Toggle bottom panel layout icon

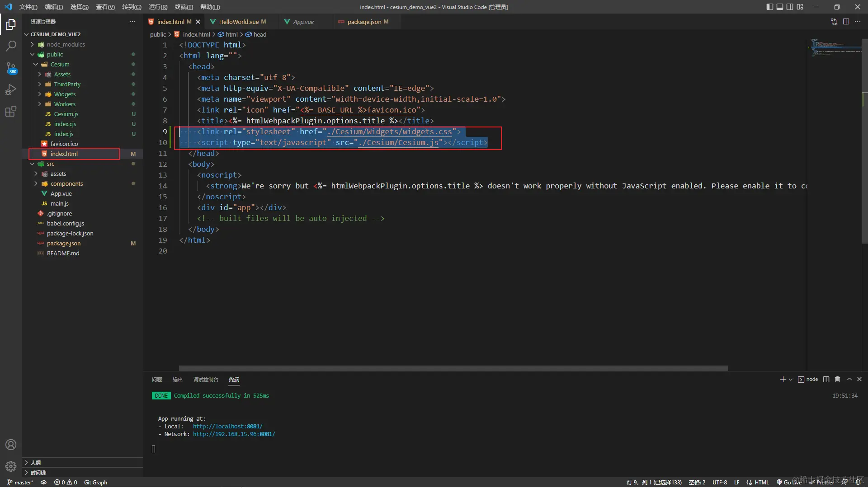(780, 7)
